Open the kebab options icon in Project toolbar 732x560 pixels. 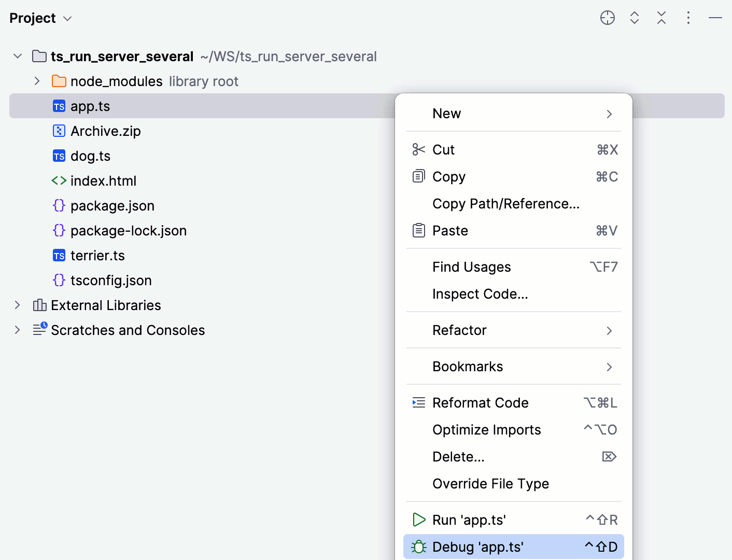688,17
